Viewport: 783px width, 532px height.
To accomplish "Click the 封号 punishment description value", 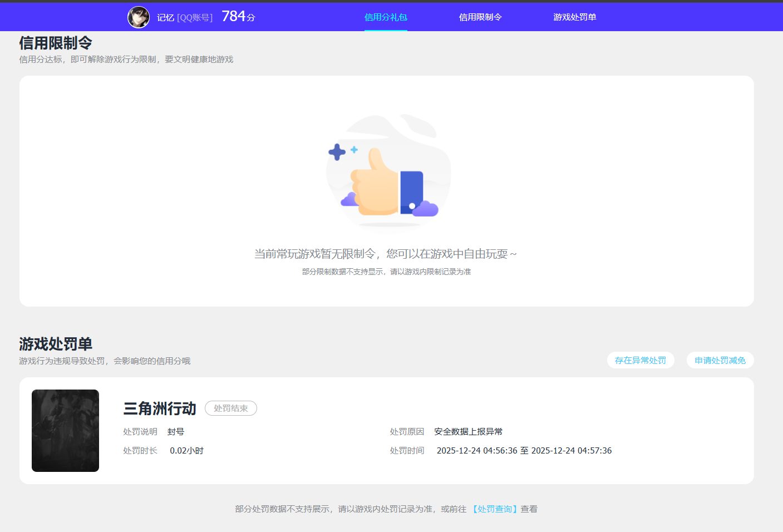I will [178, 431].
